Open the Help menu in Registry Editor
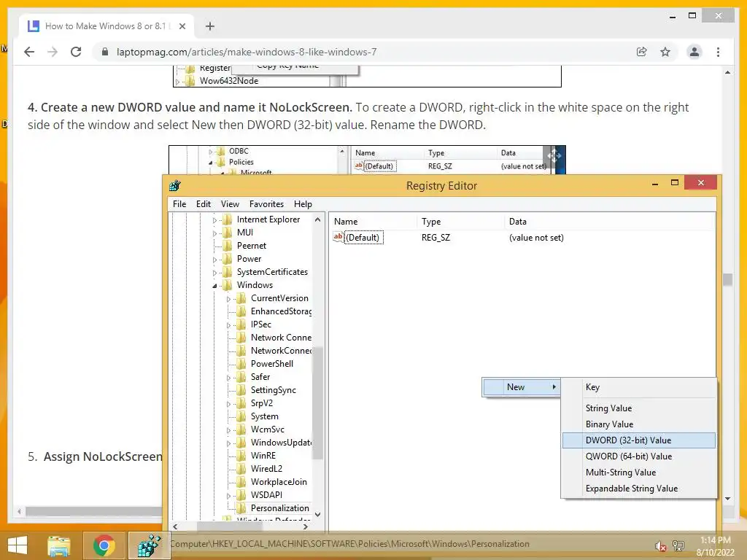This screenshot has height=560, width=747. point(303,204)
